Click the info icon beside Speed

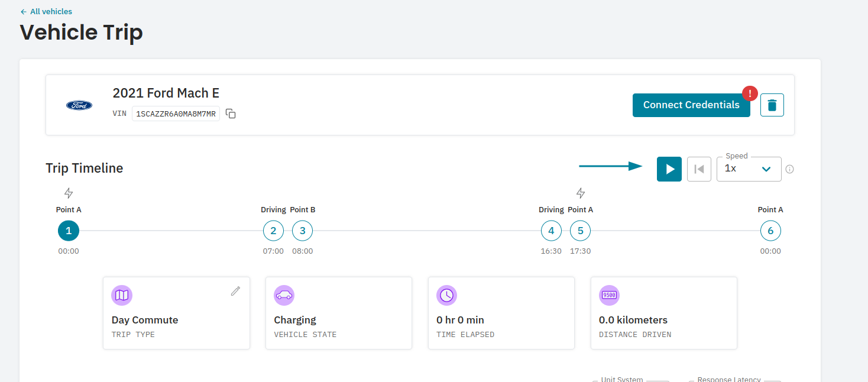pos(790,169)
